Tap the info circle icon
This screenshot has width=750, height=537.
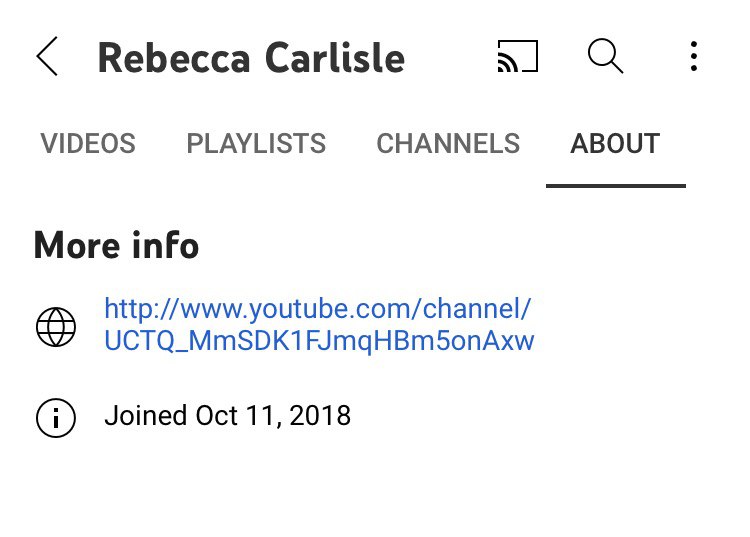(56, 417)
